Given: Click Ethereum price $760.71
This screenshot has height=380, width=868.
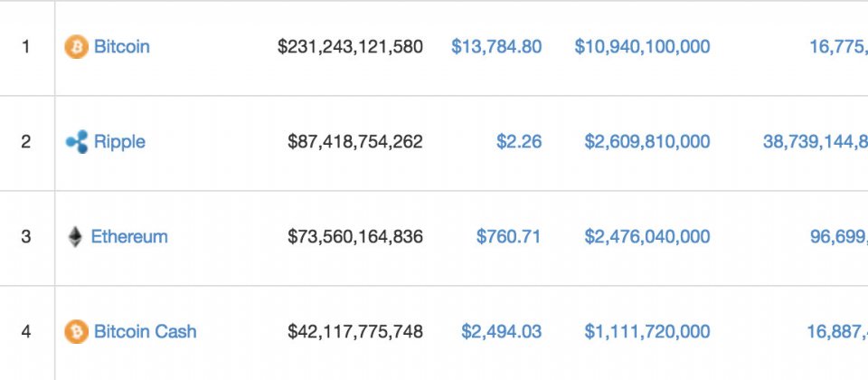Looking at the screenshot, I should tap(509, 236).
